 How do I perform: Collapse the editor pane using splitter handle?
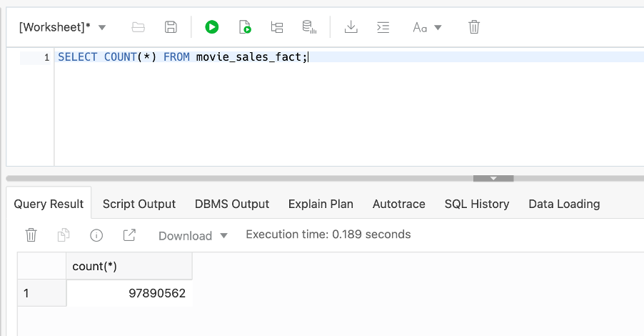493,178
